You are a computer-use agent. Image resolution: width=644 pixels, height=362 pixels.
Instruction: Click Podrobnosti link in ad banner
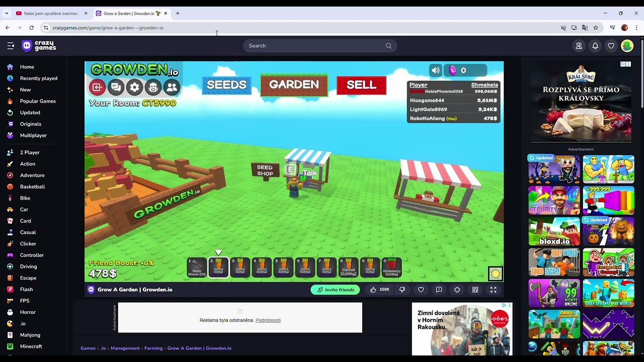click(x=268, y=320)
